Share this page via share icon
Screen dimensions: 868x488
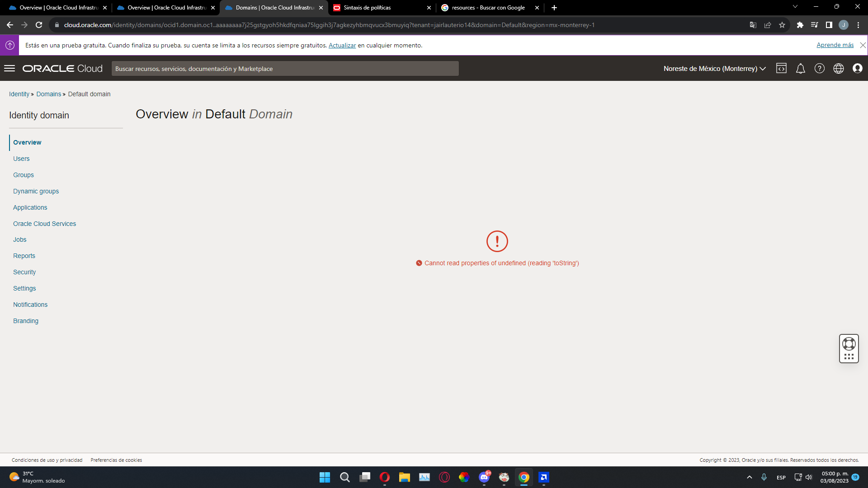click(x=768, y=25)
